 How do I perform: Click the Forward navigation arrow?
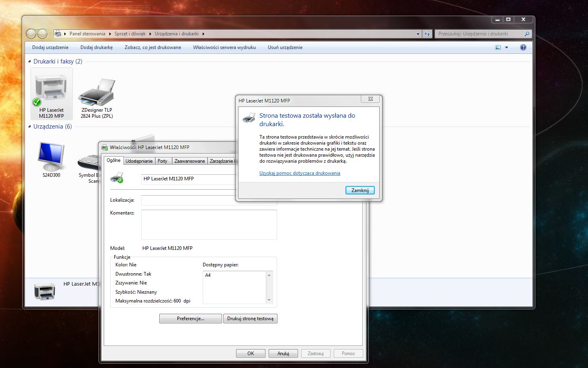click(x=42, y=34)
